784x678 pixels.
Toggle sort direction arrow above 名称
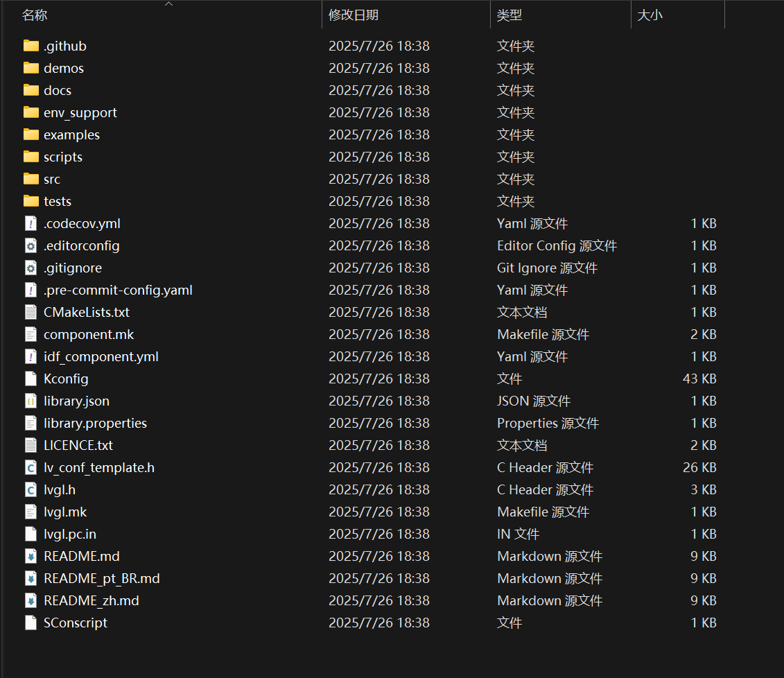168,4
